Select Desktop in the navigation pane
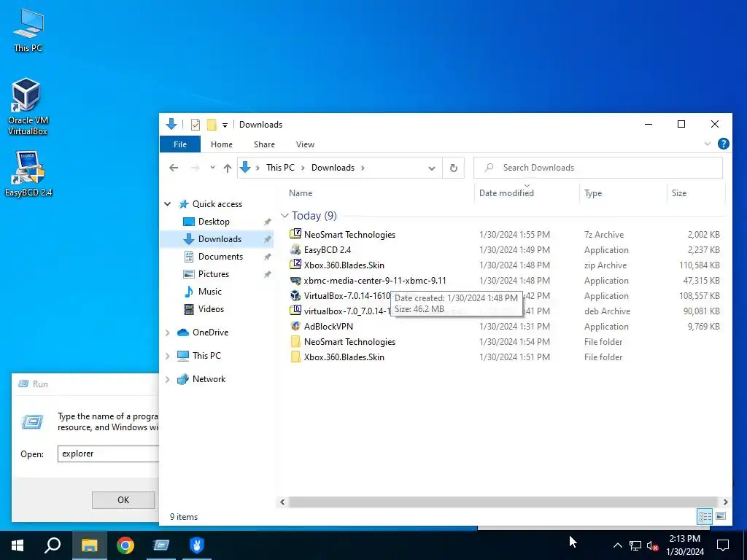The height and width of the screenshot is (560, 747). (214, 222)
